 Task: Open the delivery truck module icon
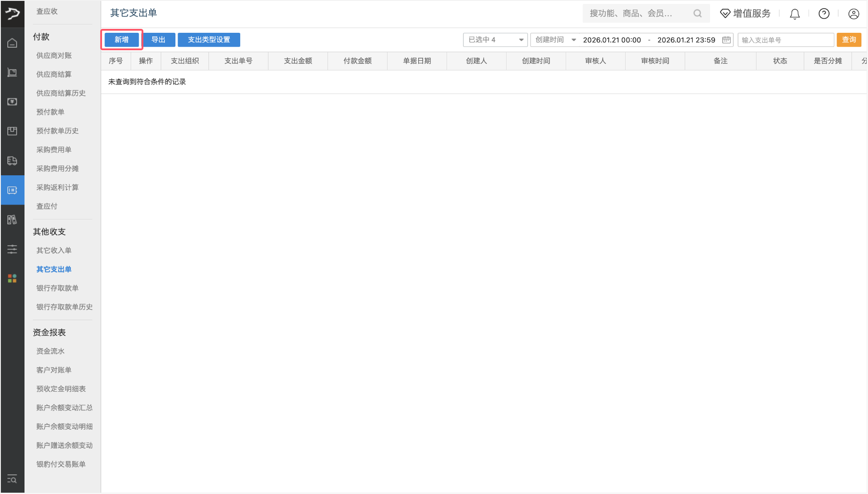12,160
